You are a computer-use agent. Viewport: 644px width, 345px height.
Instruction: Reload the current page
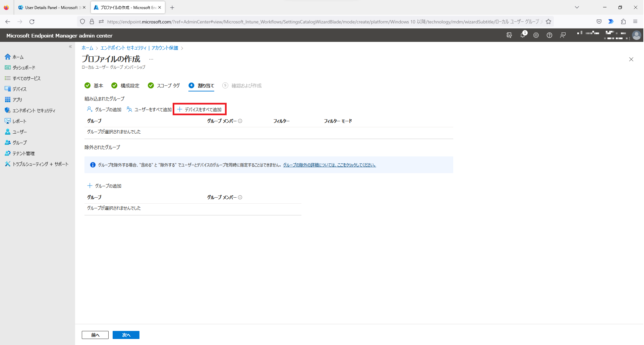[32, 22]
